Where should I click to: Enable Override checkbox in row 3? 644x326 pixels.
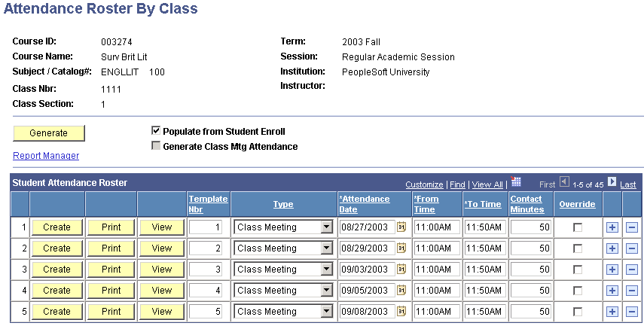pyautogui.click(x=578, y=270)
